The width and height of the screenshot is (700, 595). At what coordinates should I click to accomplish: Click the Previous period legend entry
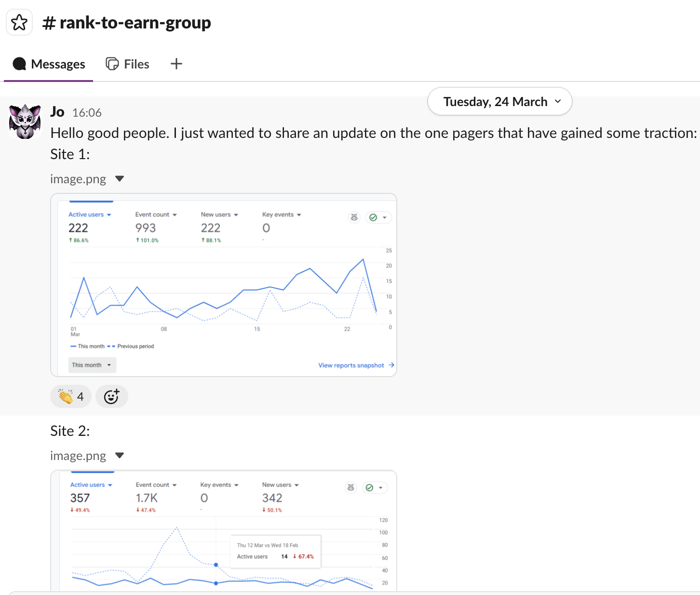[x=131, y=346]
